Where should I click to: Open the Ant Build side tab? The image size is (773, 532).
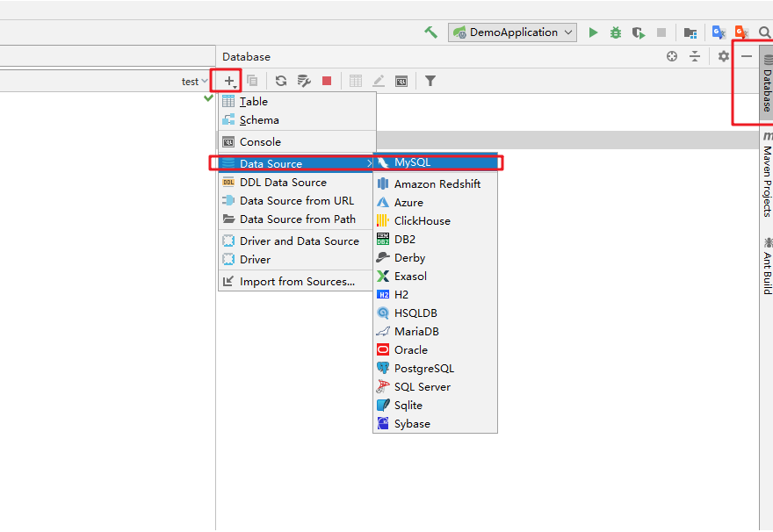(x=767, y=267)
